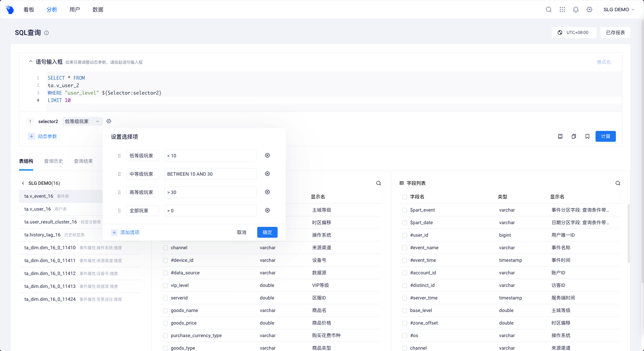
Task: Open the settings gear icon
Action: pyautogui.click(x=589, y=9)
